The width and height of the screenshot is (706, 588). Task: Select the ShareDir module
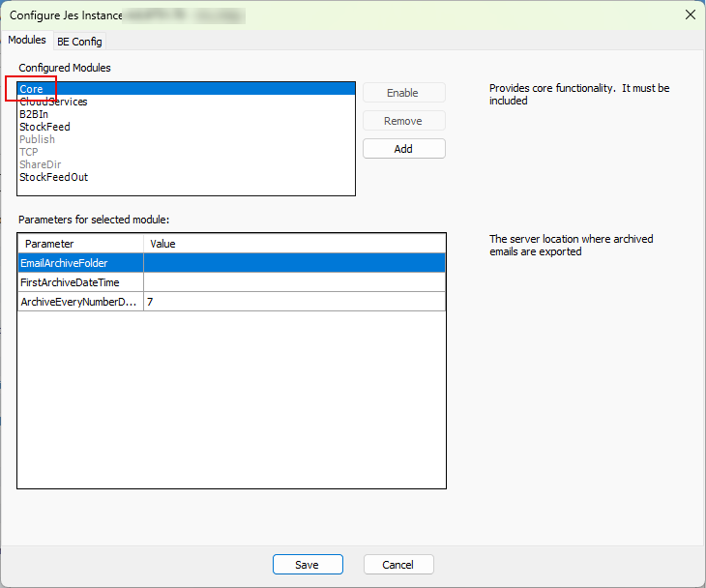click(40, 164)
